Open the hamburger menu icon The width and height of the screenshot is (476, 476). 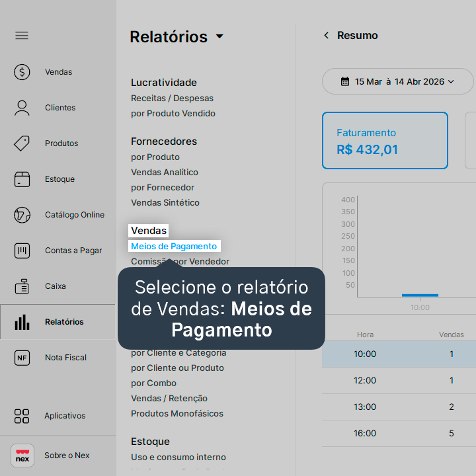[x=22, y=36]
